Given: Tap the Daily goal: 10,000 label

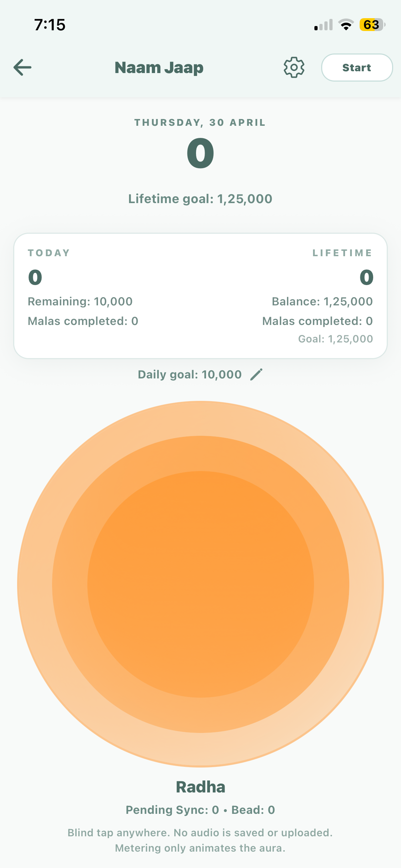Looking at the screenshot, I should (x=190, y=374).
